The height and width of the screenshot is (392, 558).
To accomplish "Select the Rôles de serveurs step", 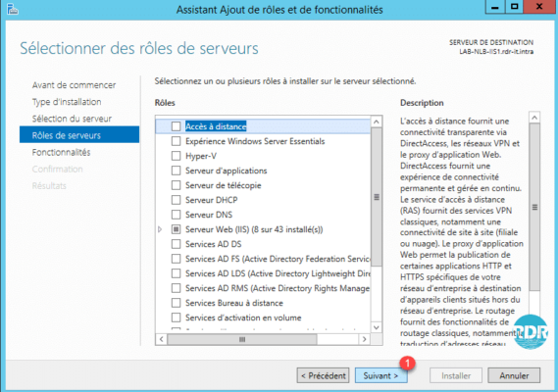I will (x=79, y=135).
